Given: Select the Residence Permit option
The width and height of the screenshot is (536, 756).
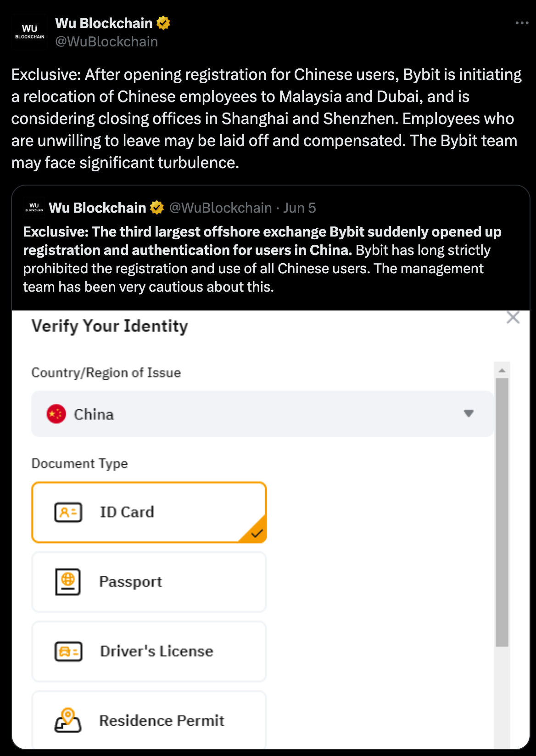Looking at the screenshot, I should click(x=149, y=720).
